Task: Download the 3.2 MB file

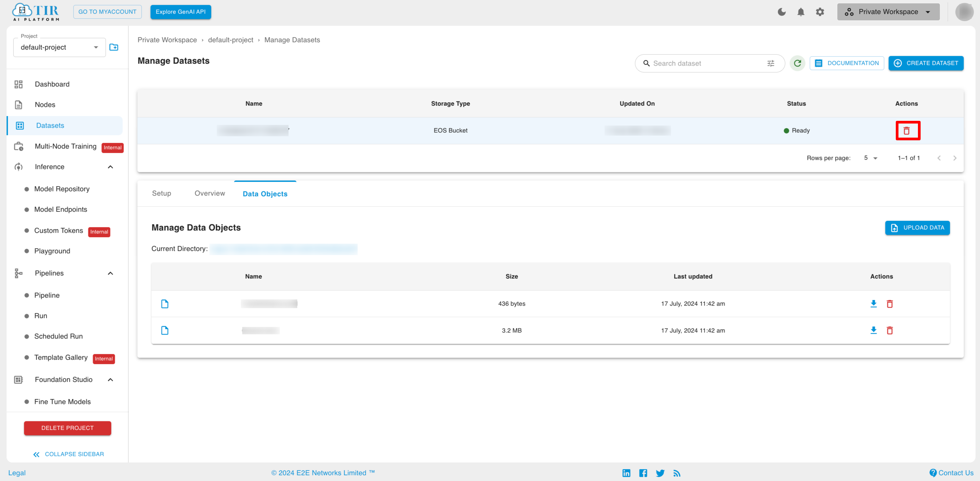Action: 874,330
